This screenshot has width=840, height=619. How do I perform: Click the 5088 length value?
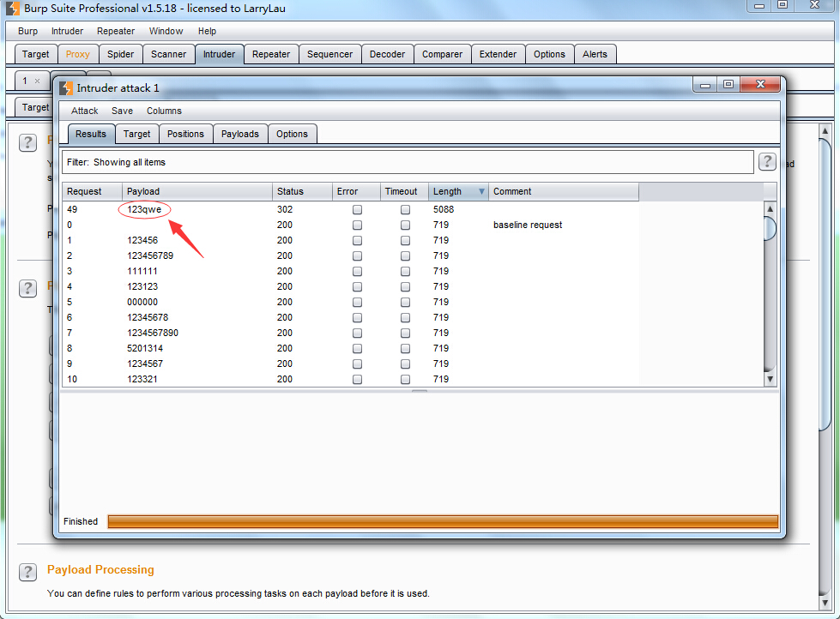click(x=444, y=209)
